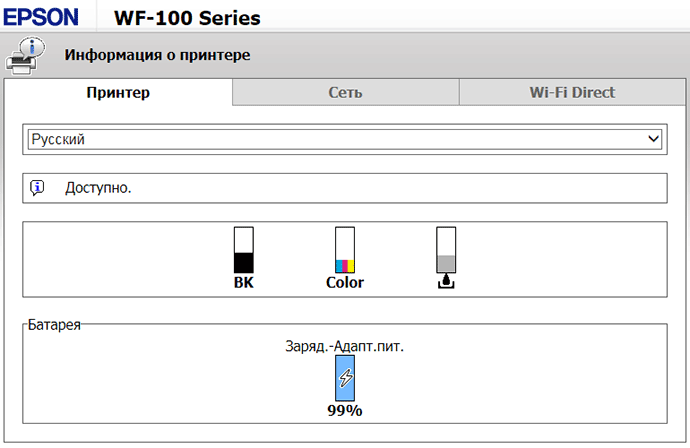The width and height of the screenshot is (690, 448).
Task: Click the maintenance box ink drop symbol
Action: pos(446,281)
